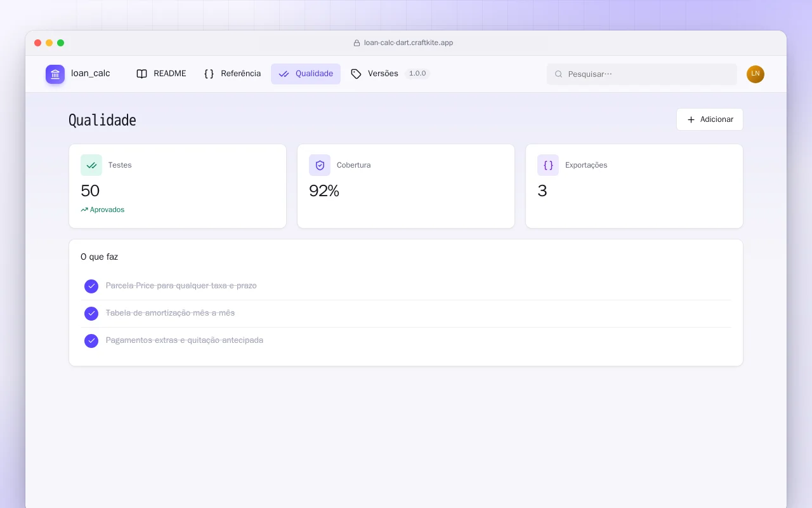Open the LN user avatar
Viewport: 812px width, 508px height.
tap(756, 74)
